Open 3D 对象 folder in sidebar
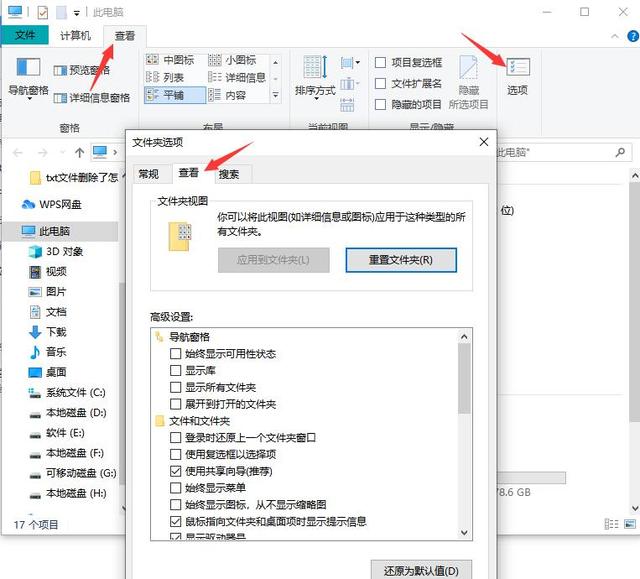The image size is (640, 579). 56,251
